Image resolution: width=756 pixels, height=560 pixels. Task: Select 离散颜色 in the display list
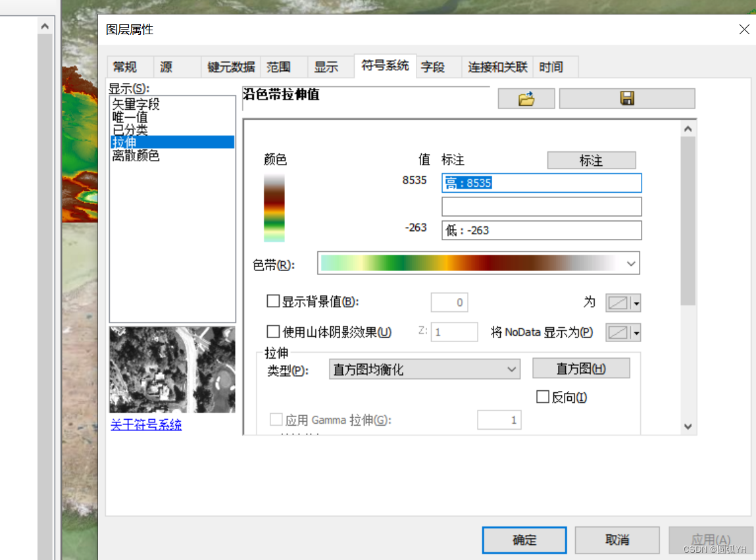click(136, 155)
